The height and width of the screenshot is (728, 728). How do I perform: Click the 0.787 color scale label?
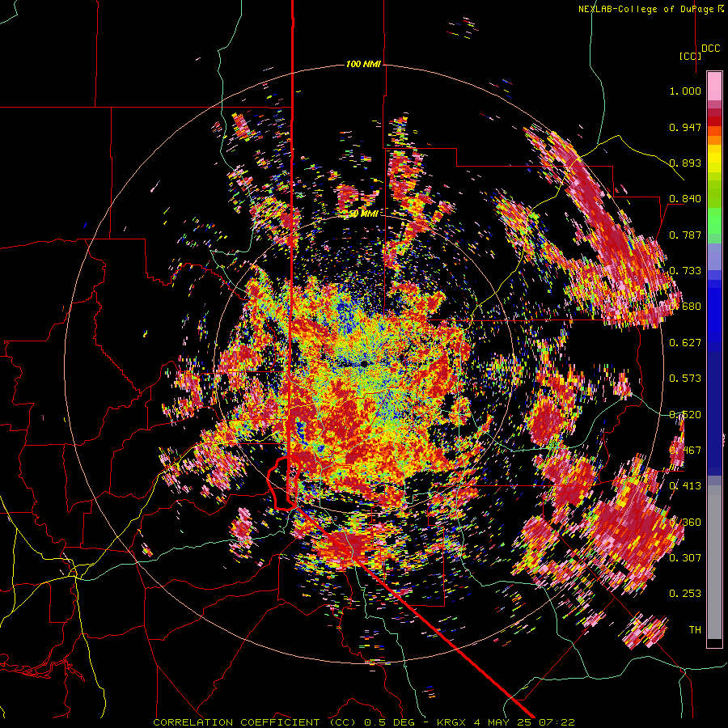point(685,235)
